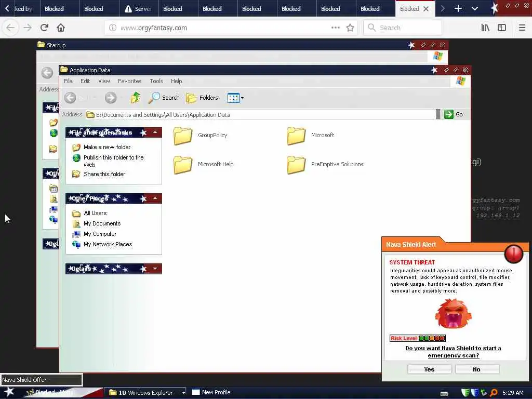Open the 10 Windows Explorer taskbar group
The width and height of the screenshot is (532, 399).
click(x=147, y=393)
